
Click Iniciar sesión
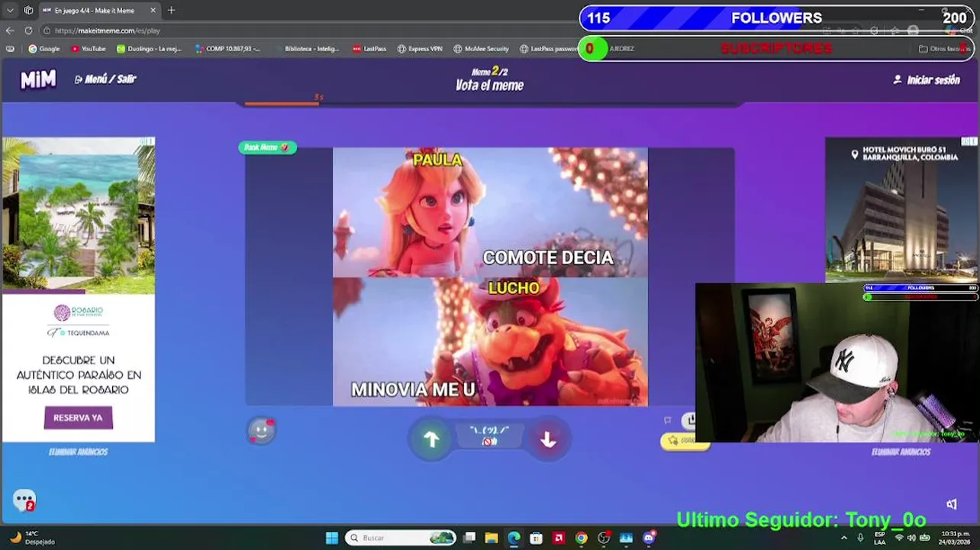coord(927,79)
